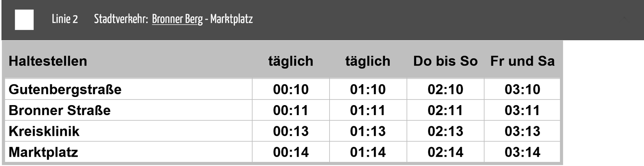Image resolution: width=644 pixels, height=166 pixels.
Task: Click the Fr und Sa column header
Action: click(x=522, y=61)
